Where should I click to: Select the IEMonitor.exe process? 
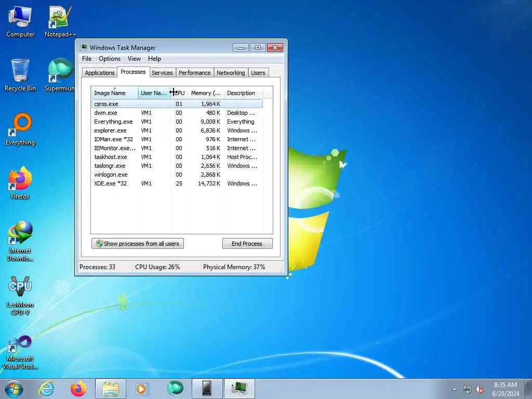[x=177, y=148]
